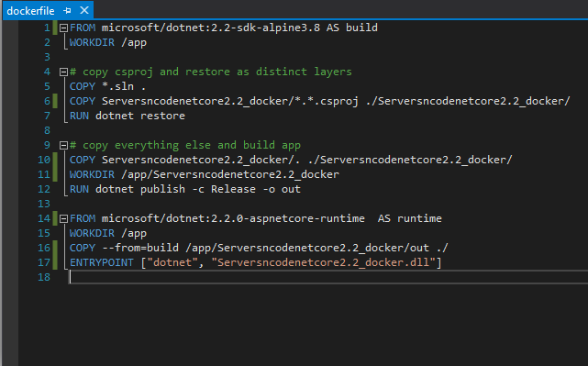
Task: Click WORKDIR keyword on line 15
Action: 92,233
